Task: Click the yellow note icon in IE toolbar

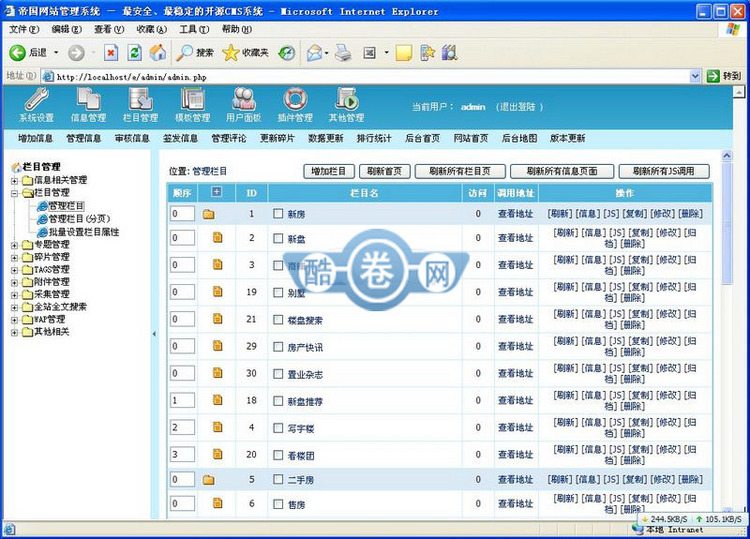Action: click(x=404, y=53)
